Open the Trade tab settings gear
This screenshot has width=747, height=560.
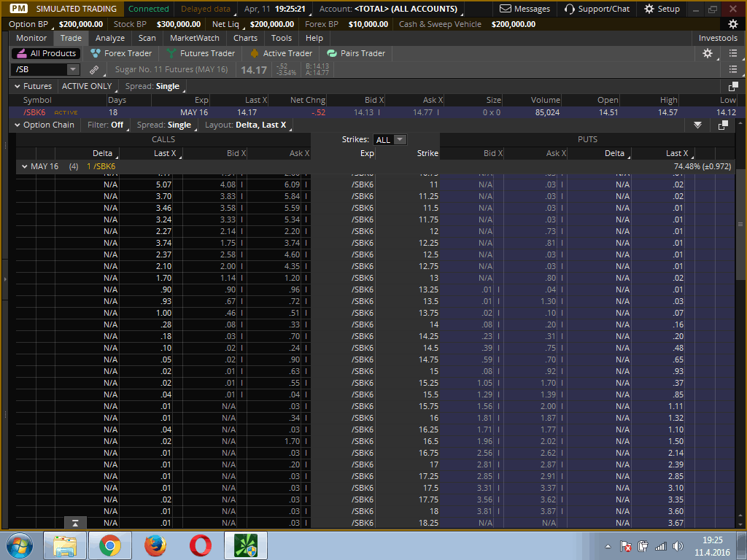[707, 53]
